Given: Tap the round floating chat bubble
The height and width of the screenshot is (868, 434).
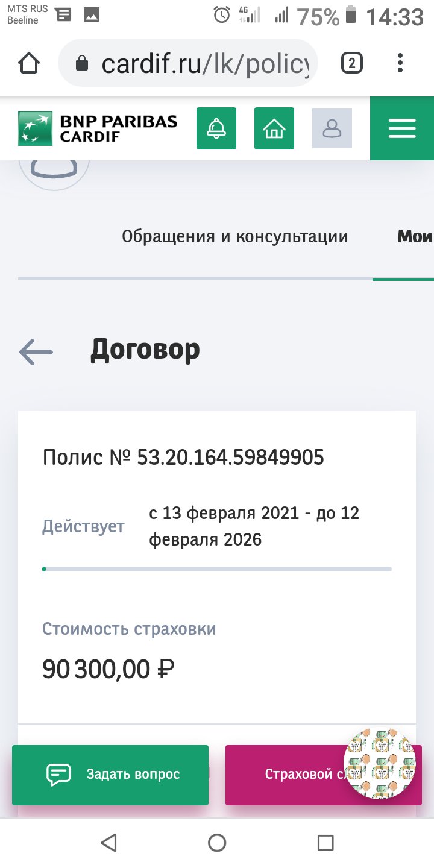Looking at the screenshot, I should (380, 763).
